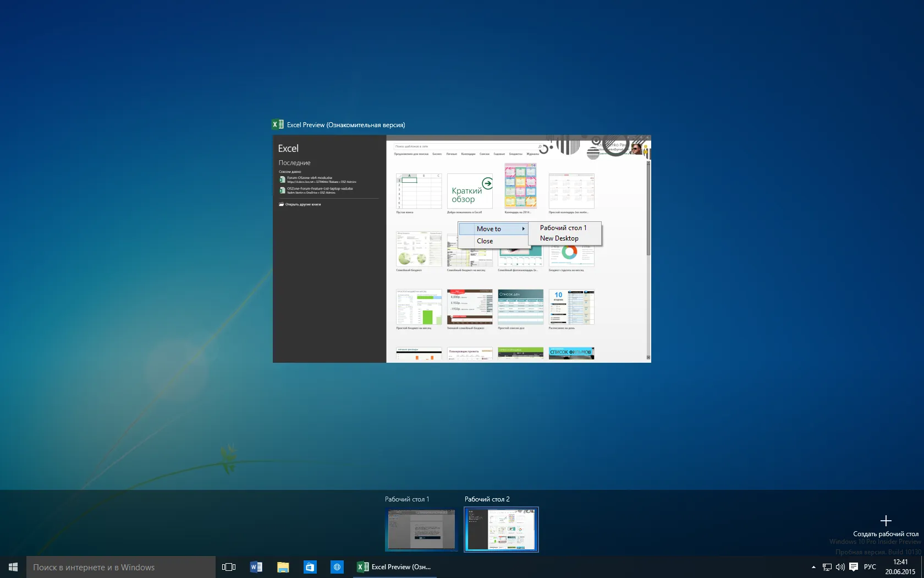
Task: Click the Журналы suggested search category
Action: pyautogui.click(x=533, y=154)
